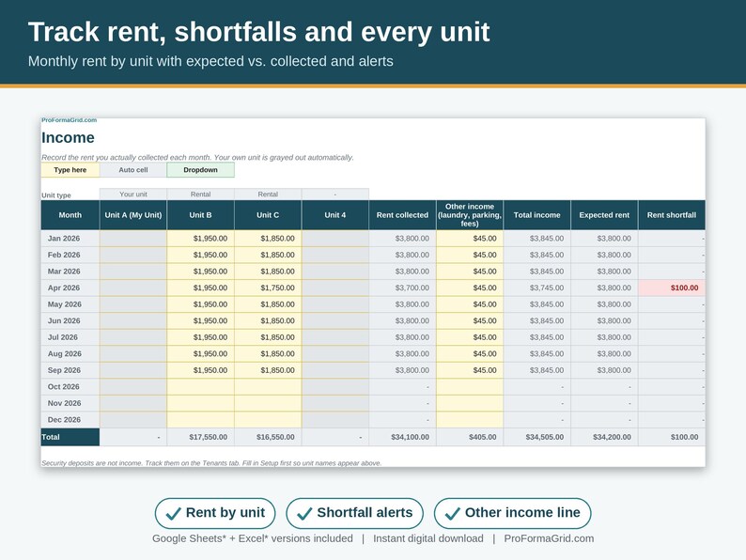Click the Other income (laundry, parking, fees) header
The height and width of the screenshot is (560, 746).
coord(470,215)
